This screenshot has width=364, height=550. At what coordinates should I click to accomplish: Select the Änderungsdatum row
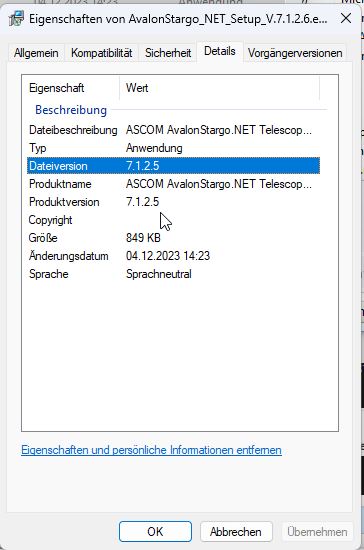pos(173,256)
